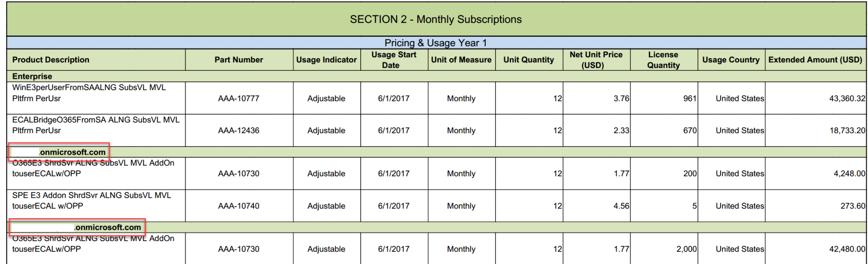The image size is (868, 264).
Task: Click the Net Unit Price (USD) header
Action: point(596,60)
